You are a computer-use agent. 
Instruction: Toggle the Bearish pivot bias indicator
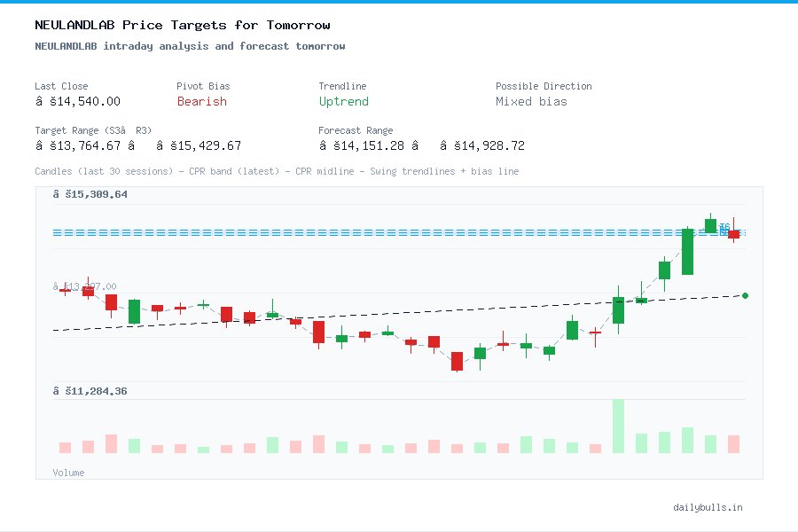(x=201, y=102)
